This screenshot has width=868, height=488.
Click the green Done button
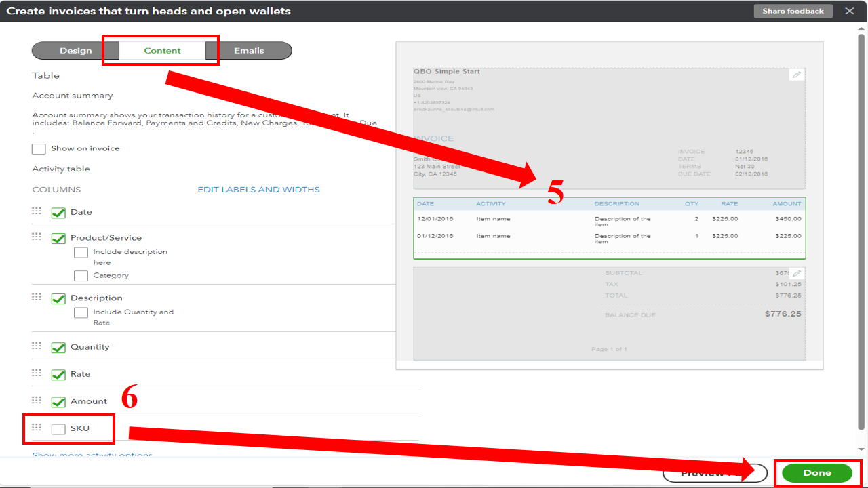point(818,473)
